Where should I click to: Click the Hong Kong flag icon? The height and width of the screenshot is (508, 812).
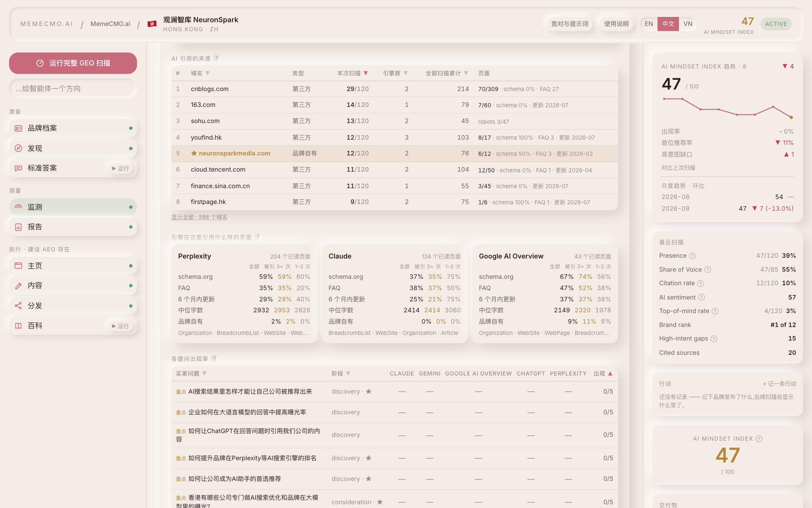(x=152, y=24)
